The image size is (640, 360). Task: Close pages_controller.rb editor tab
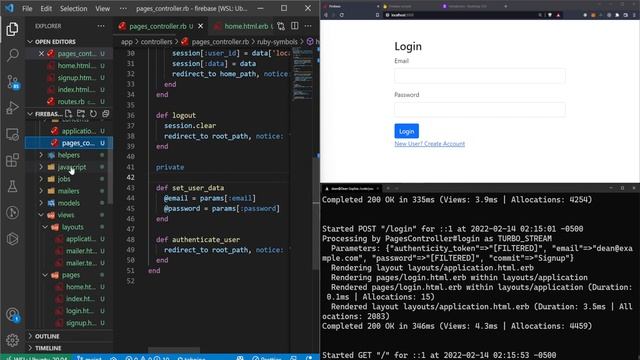pyautogui.click(x=200, y=26)
